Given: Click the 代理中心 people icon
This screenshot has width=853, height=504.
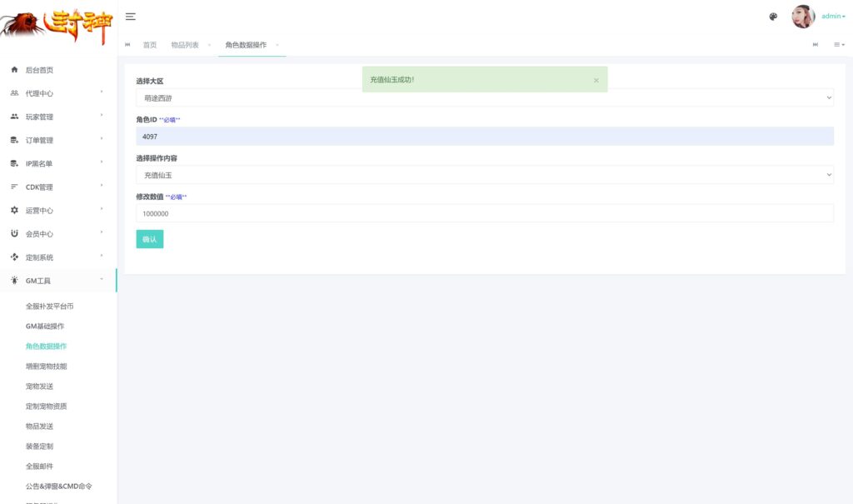Looking at the screenshot, I should point(14,93).
